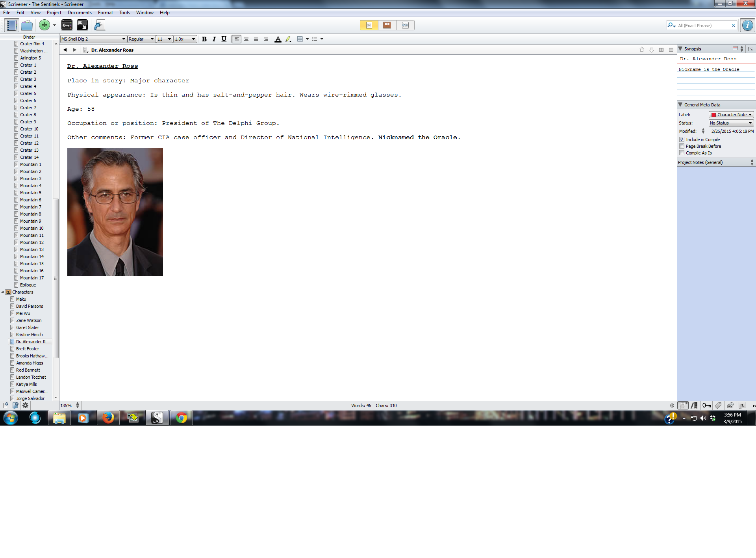The image size is (756, 558).
Task: Open the Edit menu
Action: (x=20, y=13)
